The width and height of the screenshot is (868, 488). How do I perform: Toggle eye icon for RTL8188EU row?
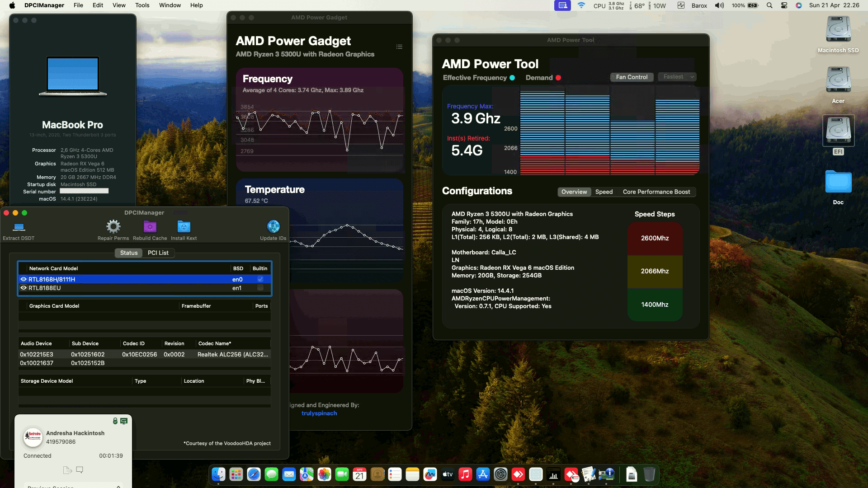24,288
